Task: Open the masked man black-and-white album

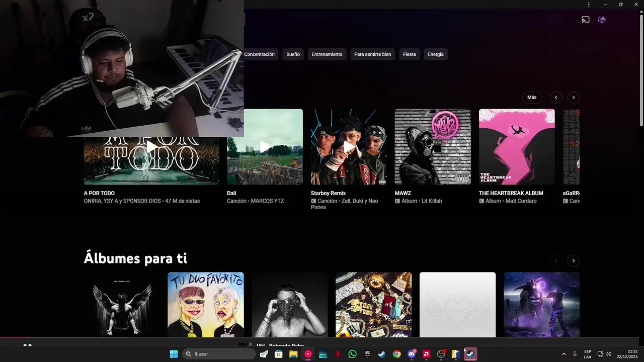Action: 290,305
